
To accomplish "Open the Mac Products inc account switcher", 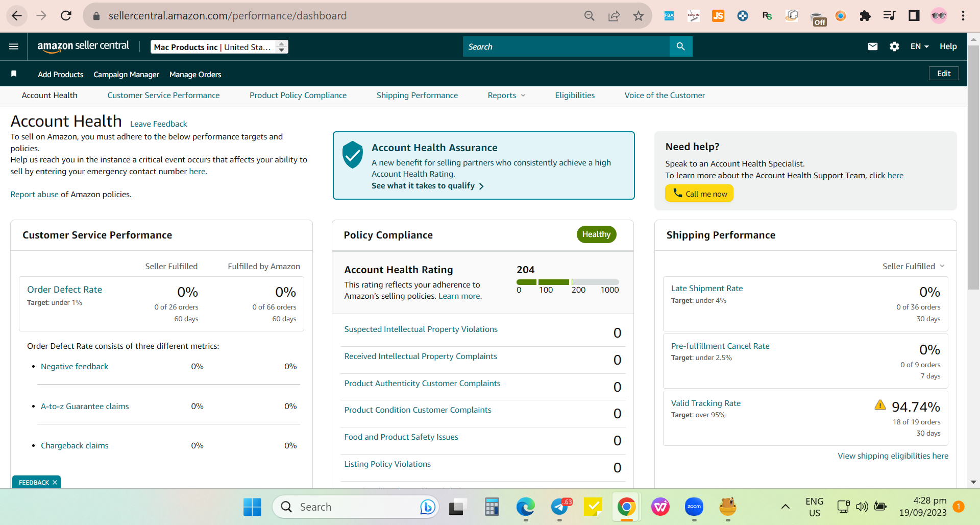I will [219, 47].
